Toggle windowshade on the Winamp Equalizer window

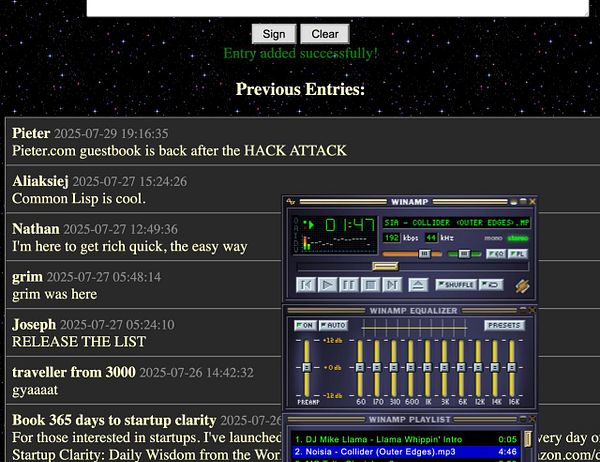click(x=523, y=310)
